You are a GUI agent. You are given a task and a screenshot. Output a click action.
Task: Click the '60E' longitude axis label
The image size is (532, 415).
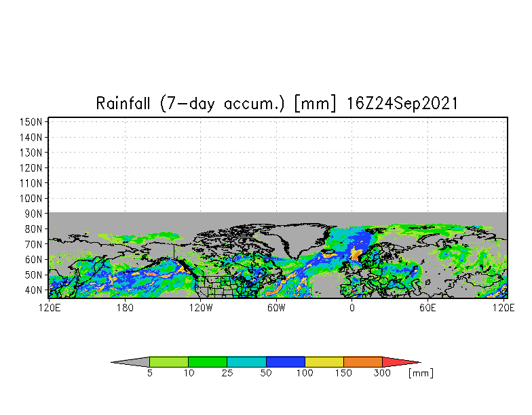tap(427, 308)
